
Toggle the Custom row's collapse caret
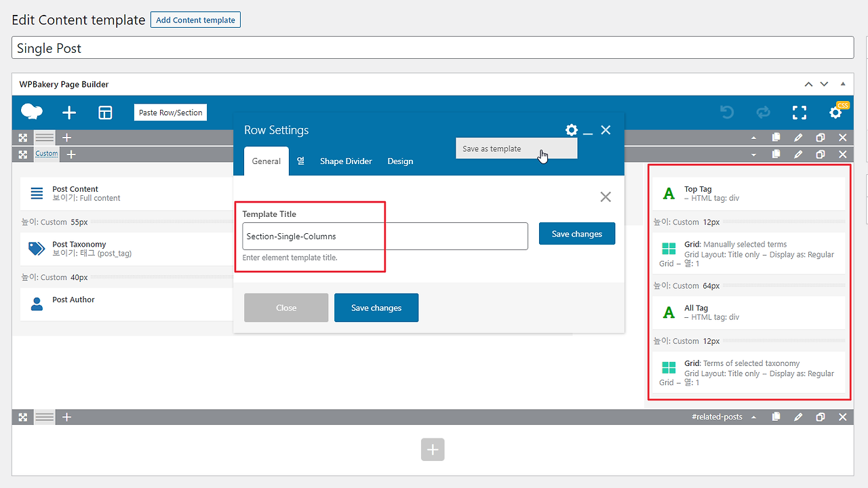coord(754,155)
